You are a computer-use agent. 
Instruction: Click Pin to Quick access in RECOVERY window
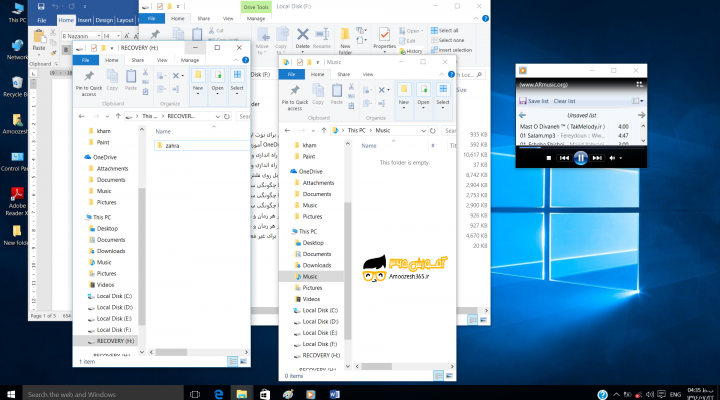point(89,84)
